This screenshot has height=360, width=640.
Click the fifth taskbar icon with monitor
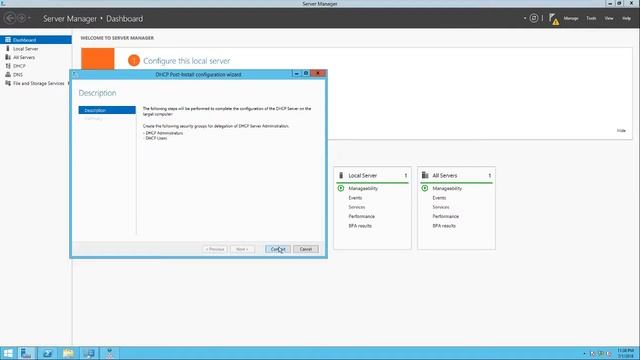click(x=89, y=353)
